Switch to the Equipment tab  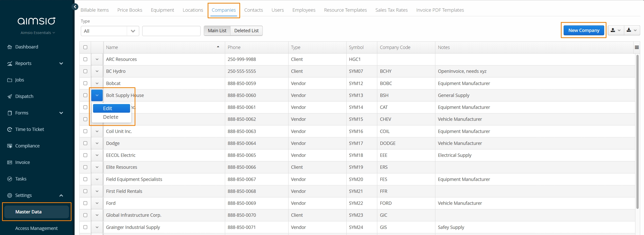pos(162,10)
